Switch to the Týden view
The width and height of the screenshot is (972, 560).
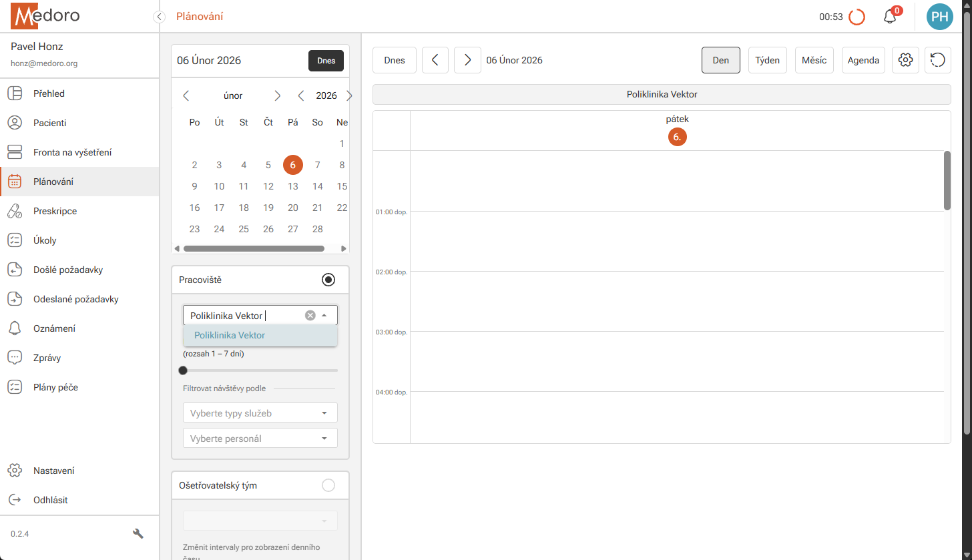(x=767, y=59)
